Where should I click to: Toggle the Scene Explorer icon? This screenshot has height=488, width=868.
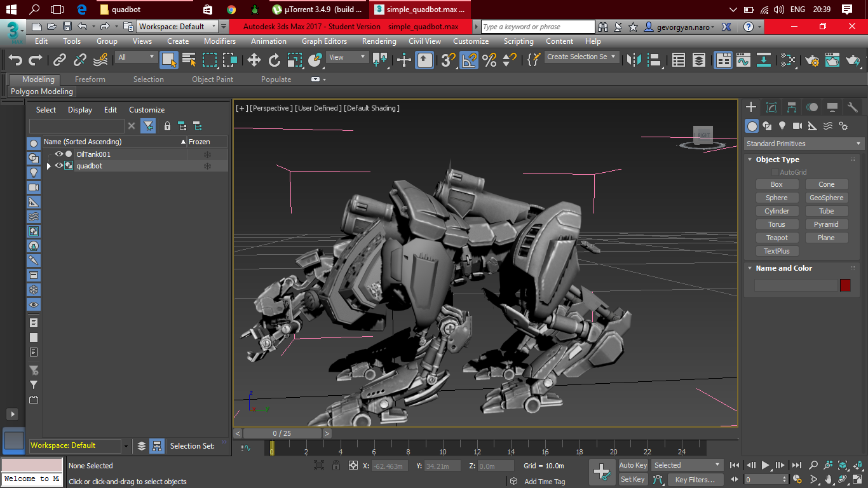pos(679,60)
